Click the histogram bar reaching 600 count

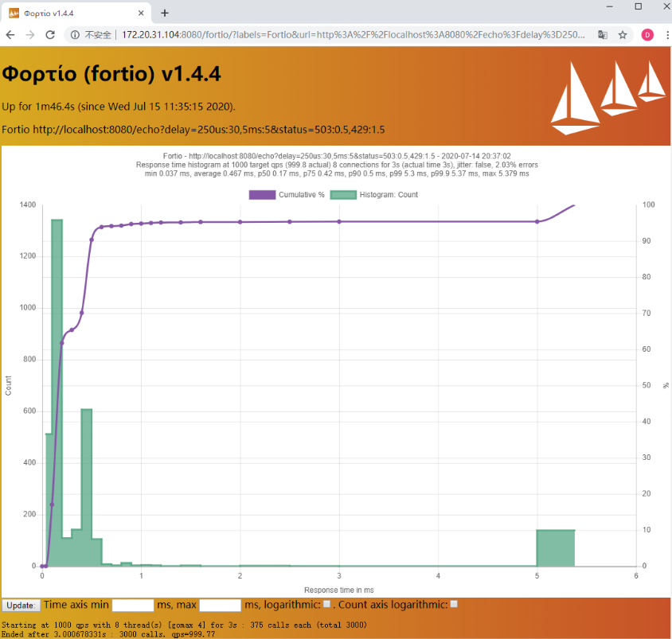[x=87, y=487]
